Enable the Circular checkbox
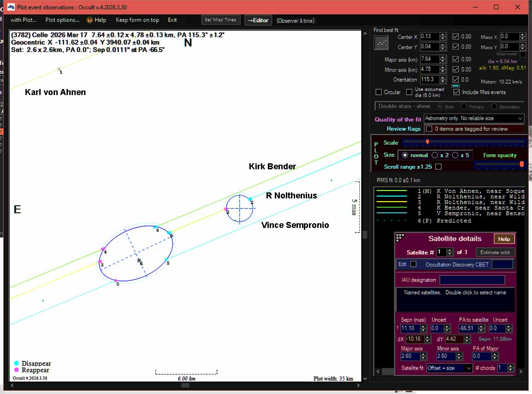532x394 pixels. click(x=379, y=92)
